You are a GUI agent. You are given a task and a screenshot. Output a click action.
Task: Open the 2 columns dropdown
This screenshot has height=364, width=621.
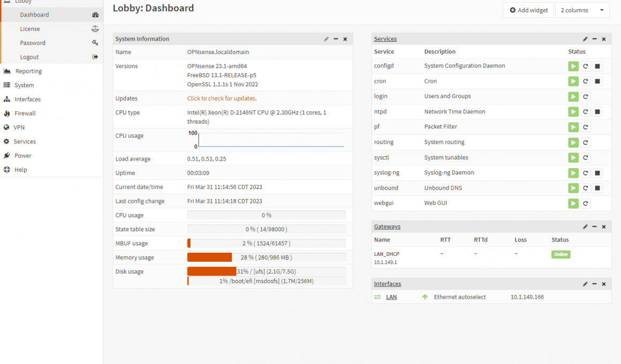coord(582,10)
